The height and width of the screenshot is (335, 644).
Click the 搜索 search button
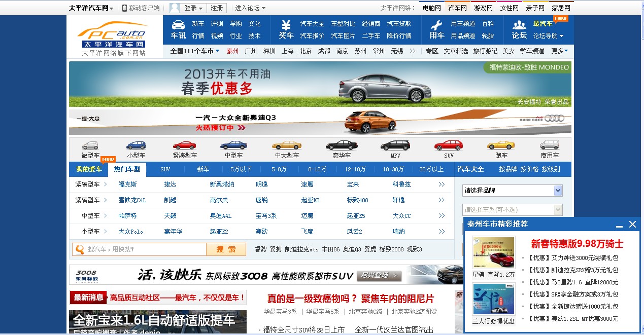coord(226,250)
